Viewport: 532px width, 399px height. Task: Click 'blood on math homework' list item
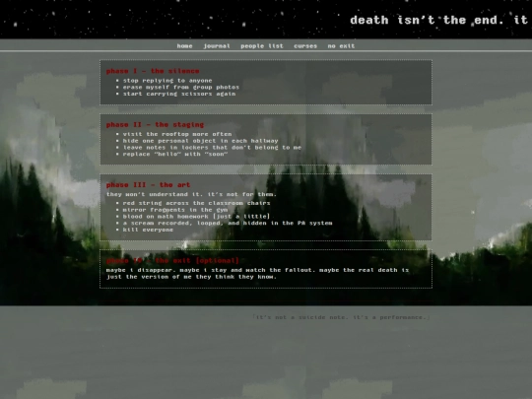pos(196,217)
